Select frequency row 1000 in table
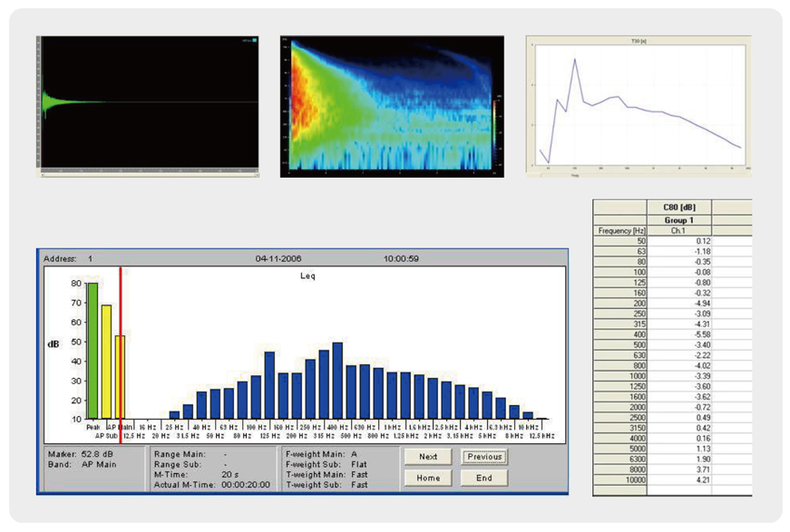The image size is (790, 532). pos(620,376)
